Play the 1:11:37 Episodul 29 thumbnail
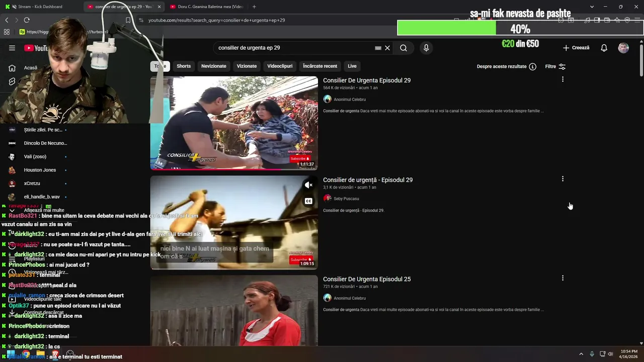Image resolution: width=644 pixels, height=362 pixels. tap(234, 123)
